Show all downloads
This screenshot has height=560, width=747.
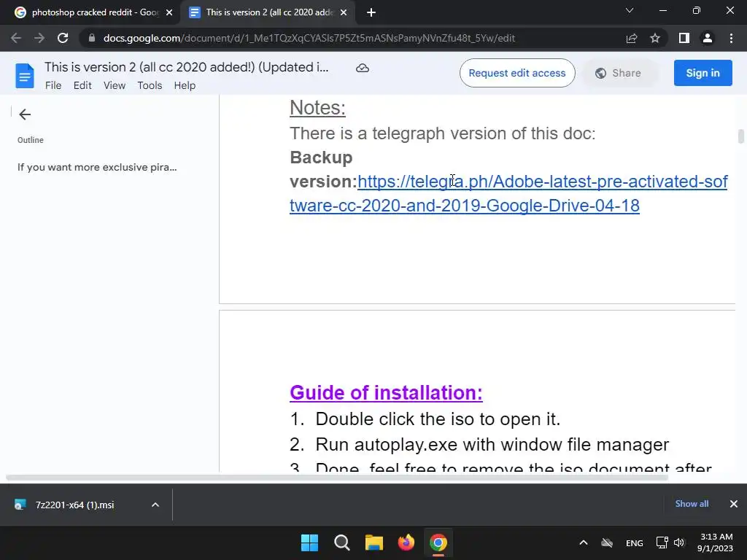click(x=692, y=504)
